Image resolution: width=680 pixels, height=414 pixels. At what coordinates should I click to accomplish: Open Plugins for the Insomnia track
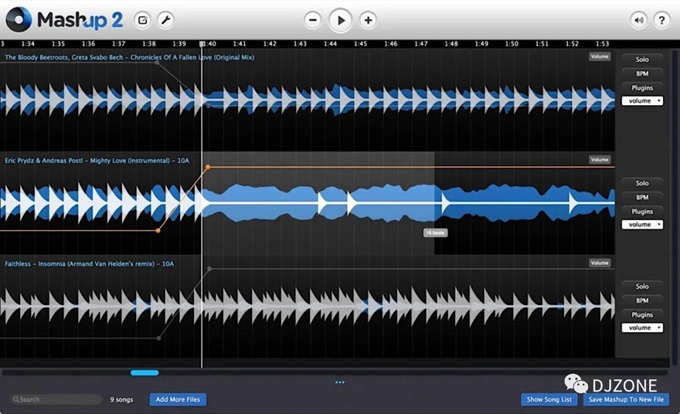pos(642,315)
